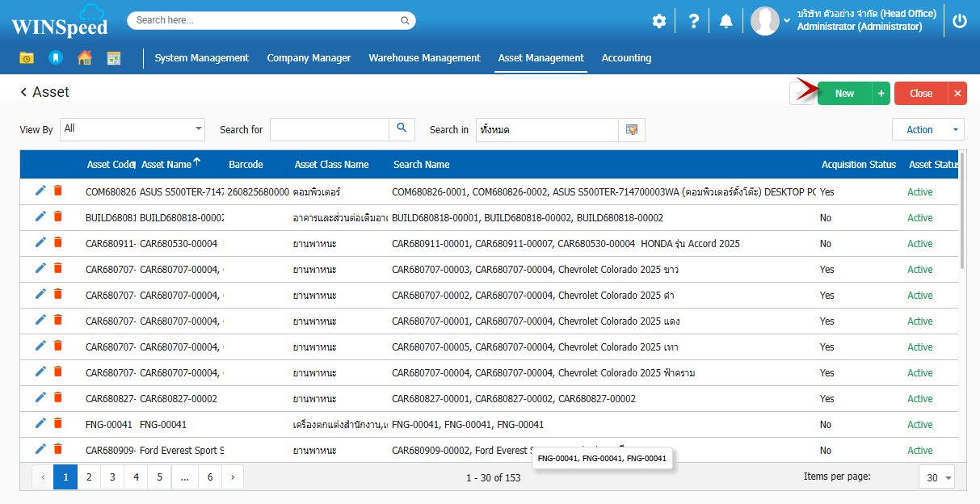
Task: Open the recent history folder icon
Action: click(x=27, y=58)
